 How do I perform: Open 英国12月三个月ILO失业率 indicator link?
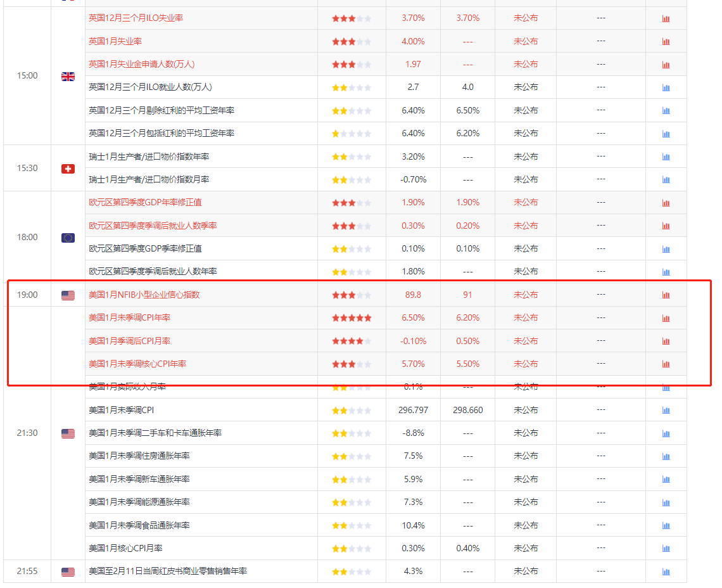pos(136,18)
